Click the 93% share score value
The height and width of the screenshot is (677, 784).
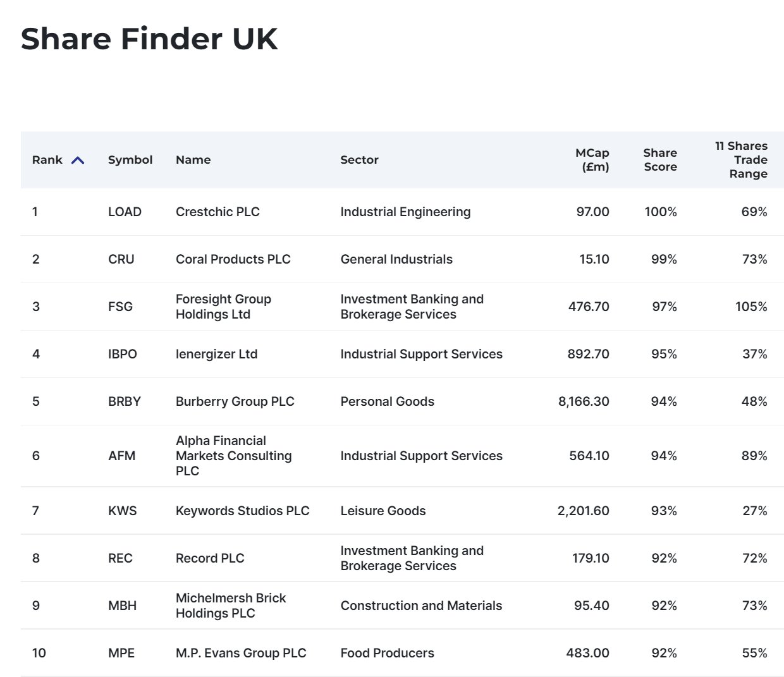664,511
